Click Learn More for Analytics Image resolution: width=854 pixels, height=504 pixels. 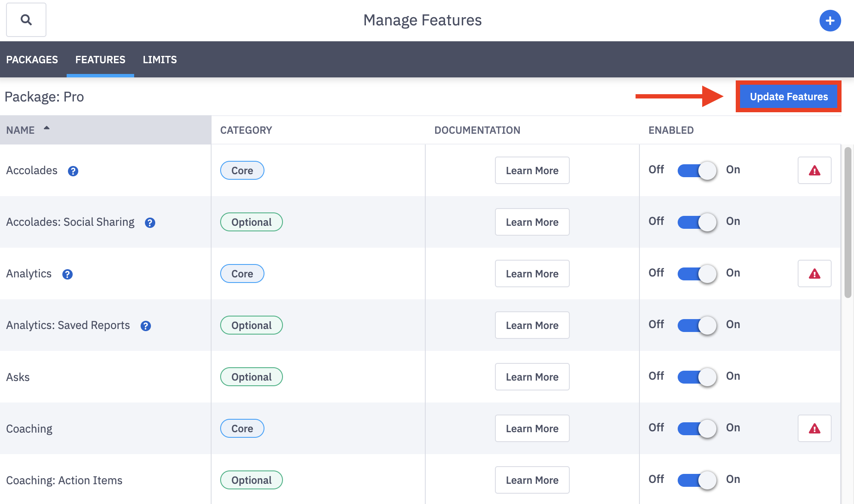click(532, 274)
